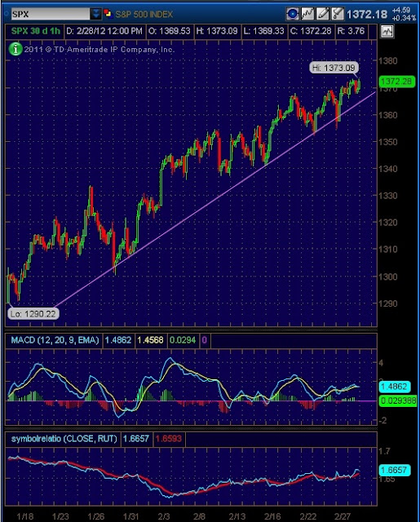
Task: Click the L: 1369.33 low value
Action: click(x=263, y=31)
